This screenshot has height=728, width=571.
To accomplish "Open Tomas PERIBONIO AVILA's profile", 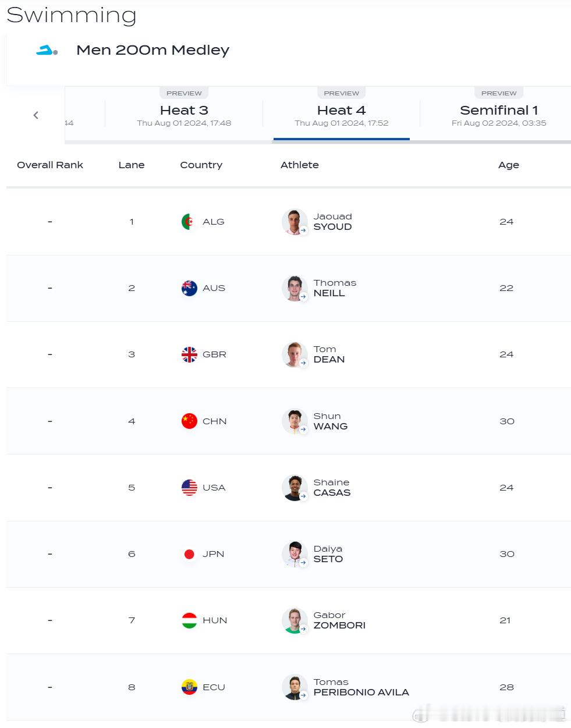I will tap(361, 687).
